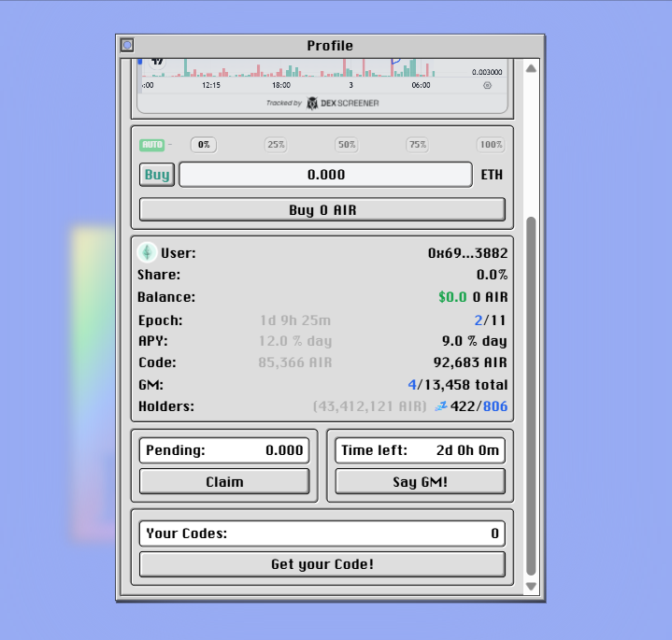The image size is (672, 640).
Task: Click the window close box in Profile title bar
Action: pyautogui.click(x=127, y=45)
